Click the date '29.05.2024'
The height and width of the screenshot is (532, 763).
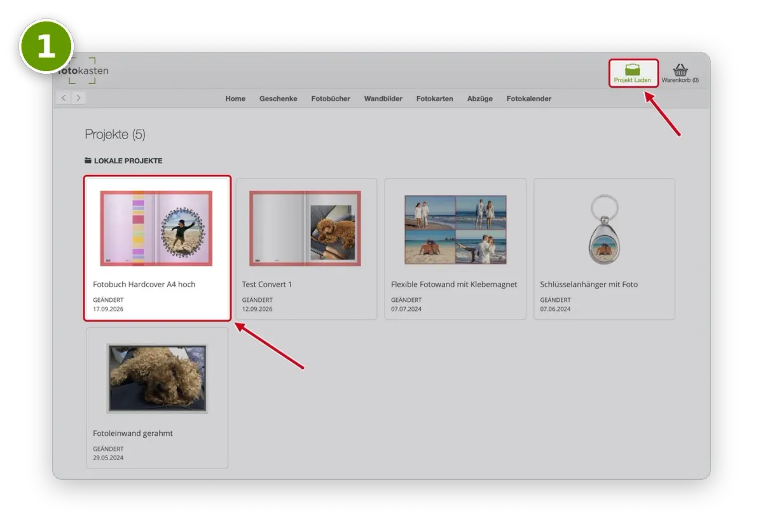pos(108,458)
